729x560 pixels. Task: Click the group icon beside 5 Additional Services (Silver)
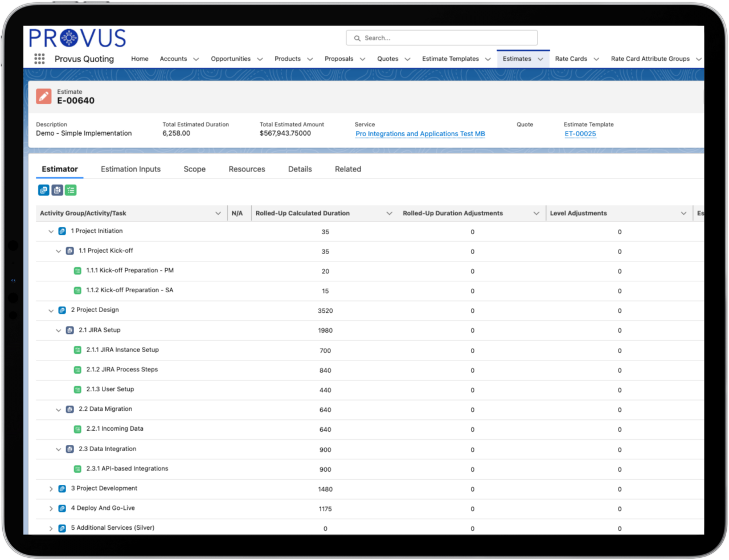click(x=62, y=528)
